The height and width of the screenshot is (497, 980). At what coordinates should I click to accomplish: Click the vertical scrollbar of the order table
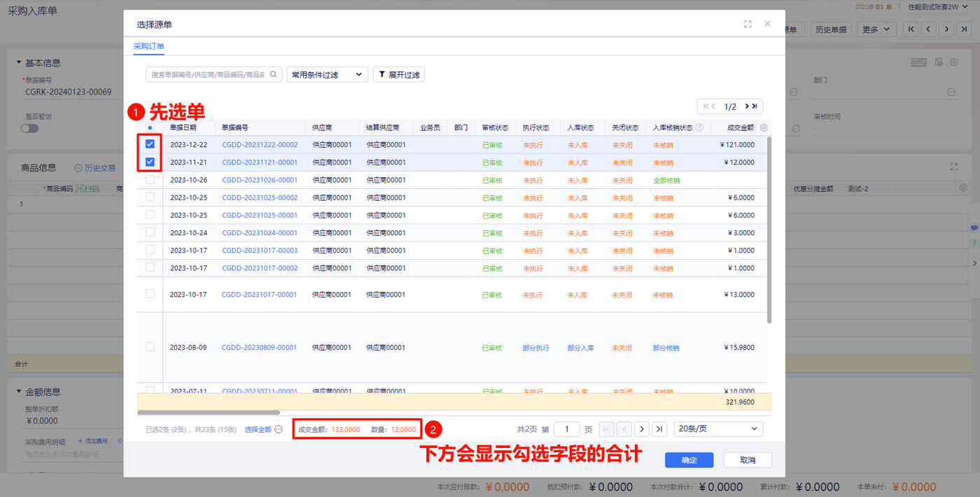pos(769,230)
